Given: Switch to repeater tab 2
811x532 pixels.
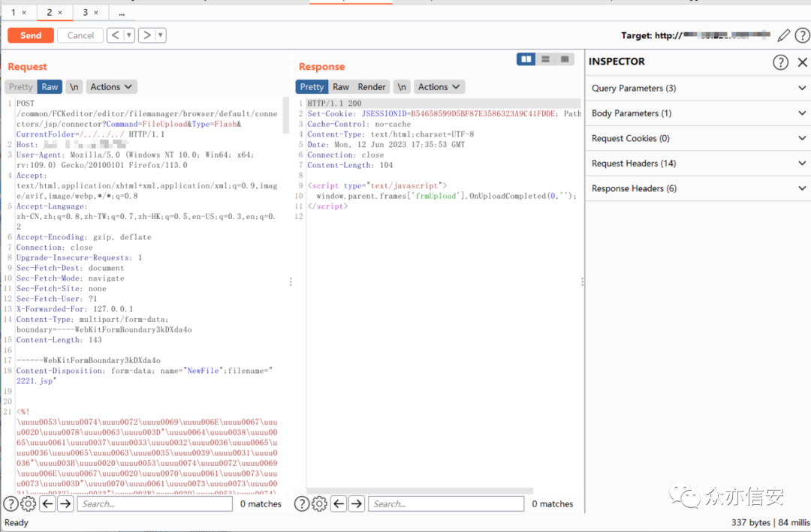Looking at the screenshot, I should [x=49, y=12].
